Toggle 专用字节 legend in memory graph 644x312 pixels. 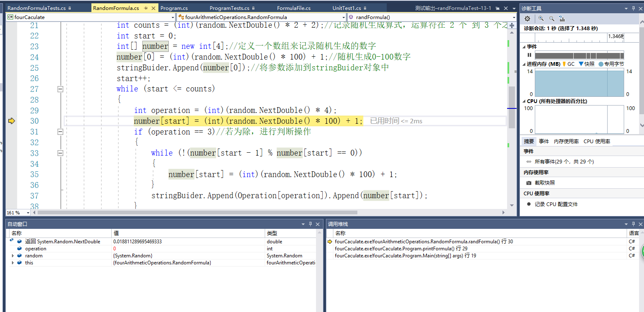pyautogui.click(x=601, y=64)
